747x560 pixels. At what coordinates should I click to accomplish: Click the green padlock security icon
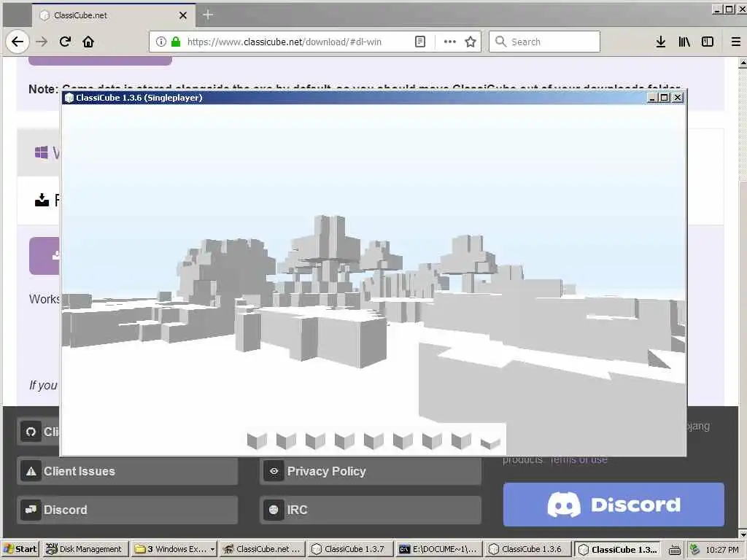[176, 42]
